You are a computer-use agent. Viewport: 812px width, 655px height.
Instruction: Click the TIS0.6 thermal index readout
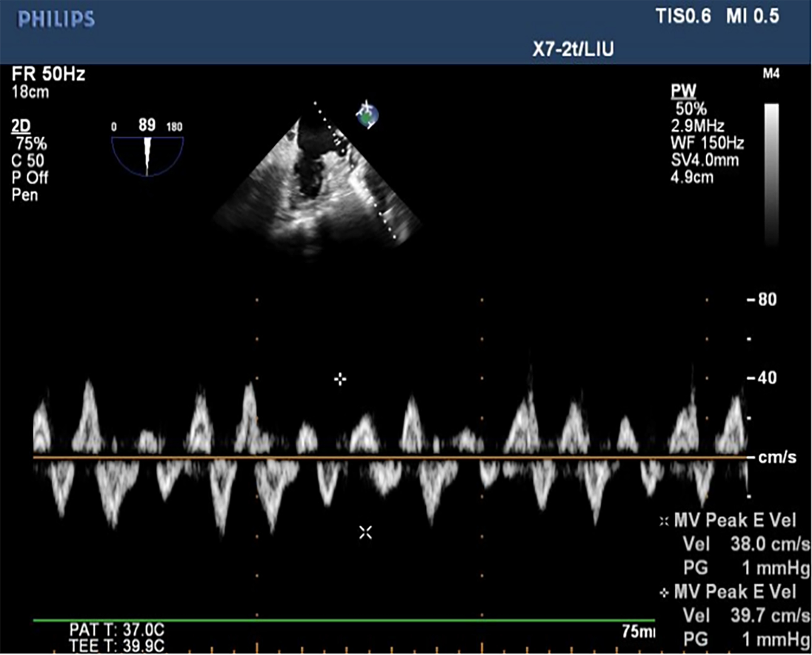(x=684, y=17)
